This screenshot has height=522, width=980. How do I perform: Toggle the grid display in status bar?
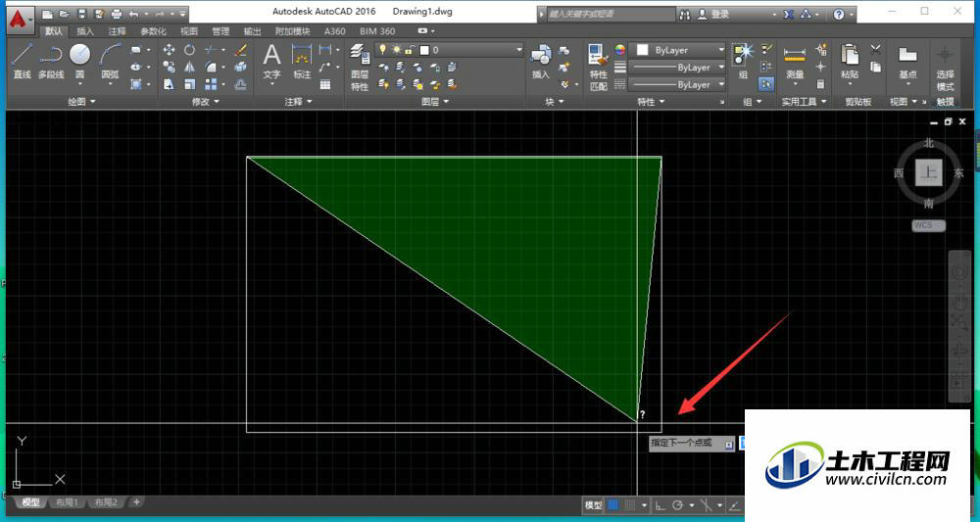pos(613,505)
